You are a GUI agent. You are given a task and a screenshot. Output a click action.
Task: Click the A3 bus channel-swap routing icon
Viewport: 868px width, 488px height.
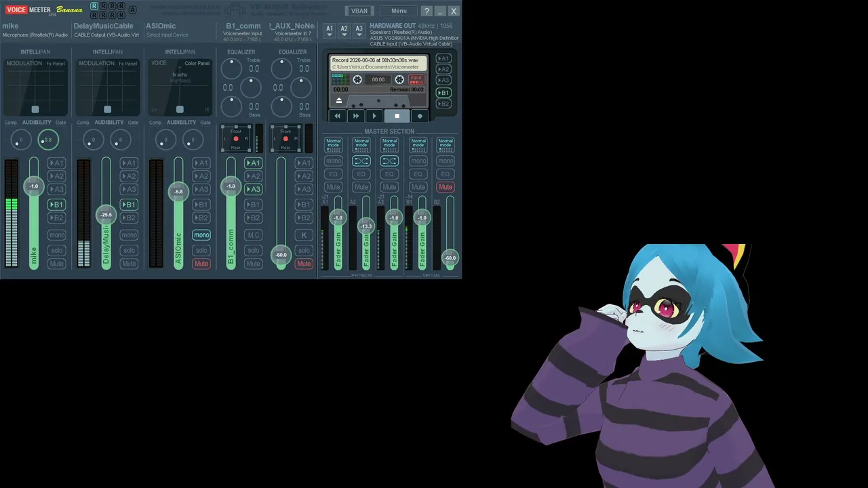coord(389,161)
